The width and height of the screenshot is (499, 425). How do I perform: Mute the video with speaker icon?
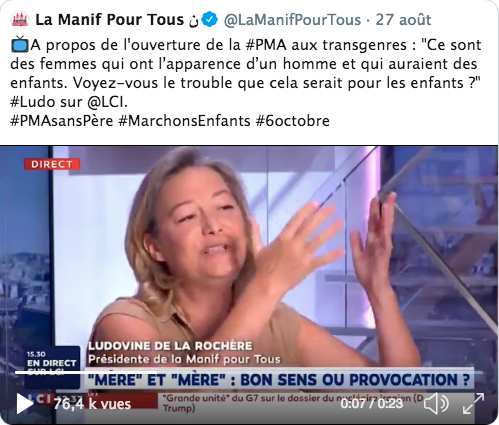pyautogui.click(x=436, y=404)
